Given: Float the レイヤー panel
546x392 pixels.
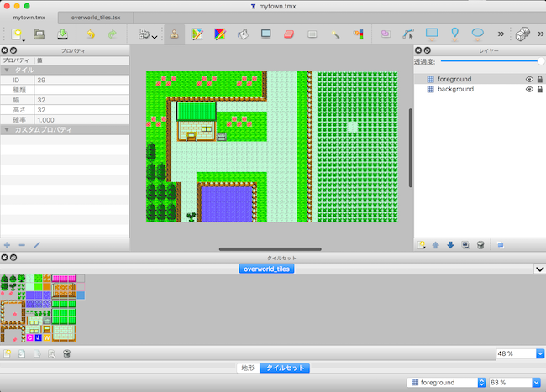Looking at the screenshot, I should (x=428, y=50).
